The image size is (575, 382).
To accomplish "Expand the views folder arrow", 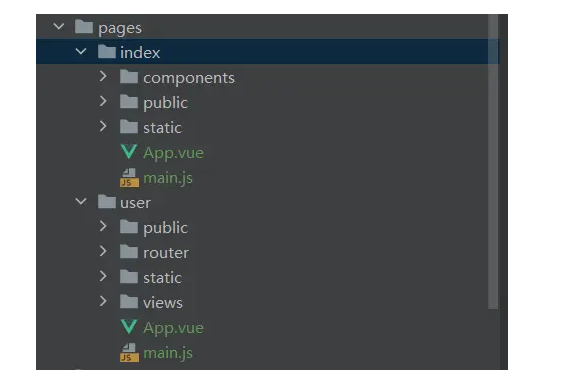I will (103, 301).
